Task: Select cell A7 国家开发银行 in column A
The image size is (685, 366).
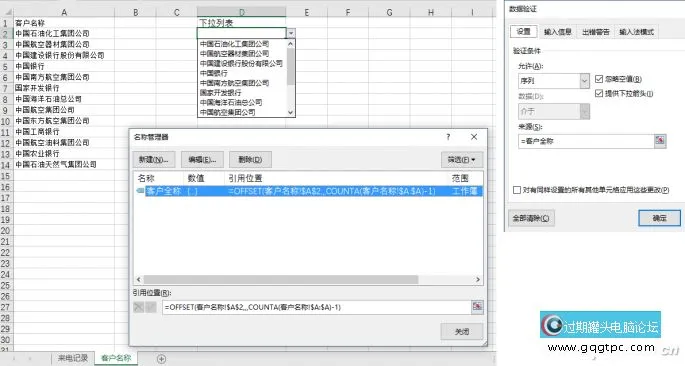Action: [x=64, y=88]
